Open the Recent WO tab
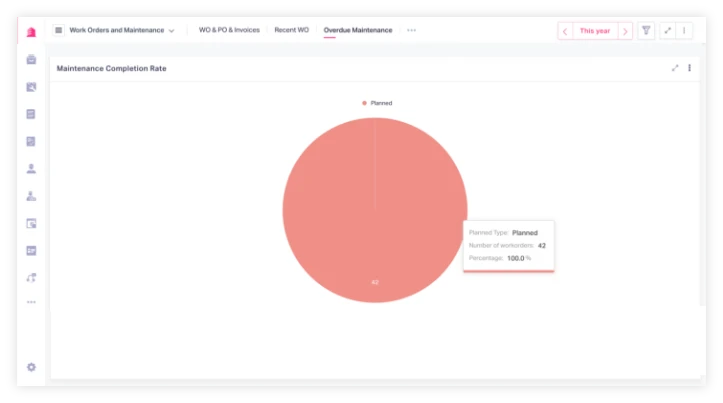This screenshot has height=403, width=723. 291,30
